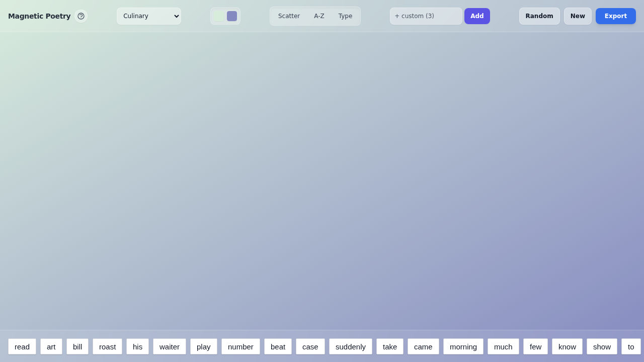
Task: Export the poem
Action: click(x=616, y=16)
